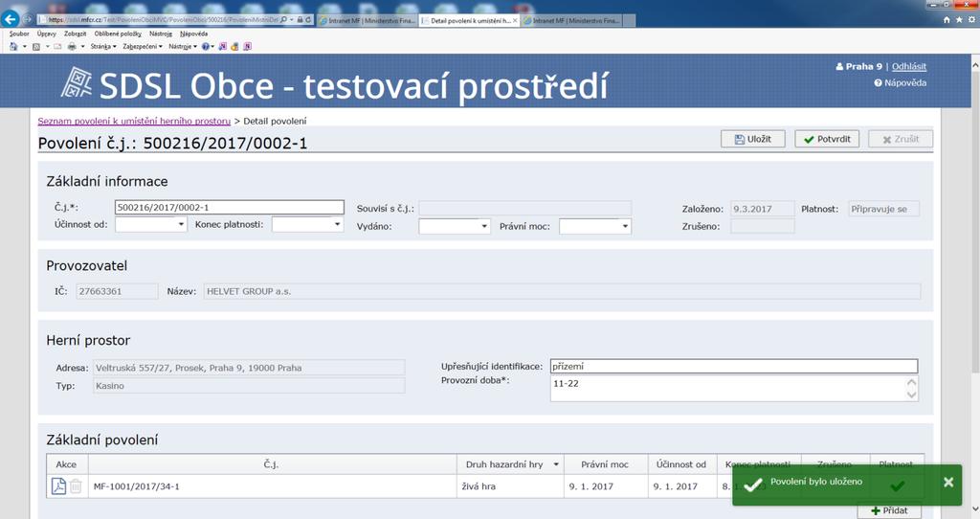Click the Č.j. input field
980x519 pixels.
230,207
